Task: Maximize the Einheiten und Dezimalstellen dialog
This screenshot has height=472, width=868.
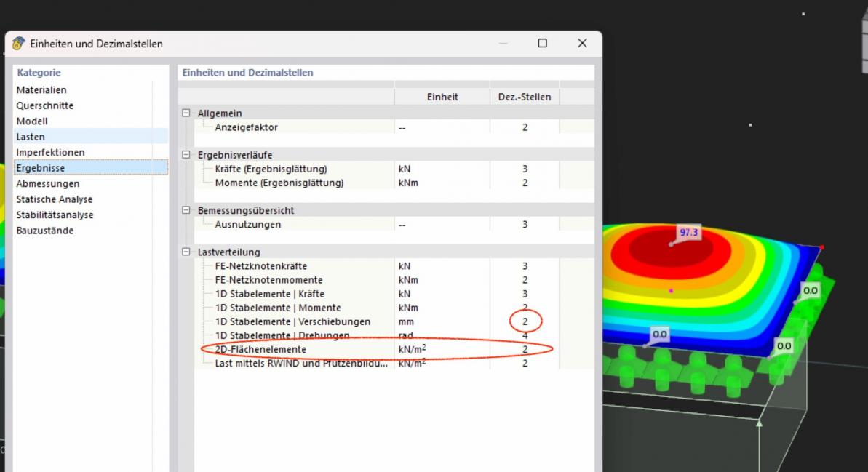Action: coord(543,43)
